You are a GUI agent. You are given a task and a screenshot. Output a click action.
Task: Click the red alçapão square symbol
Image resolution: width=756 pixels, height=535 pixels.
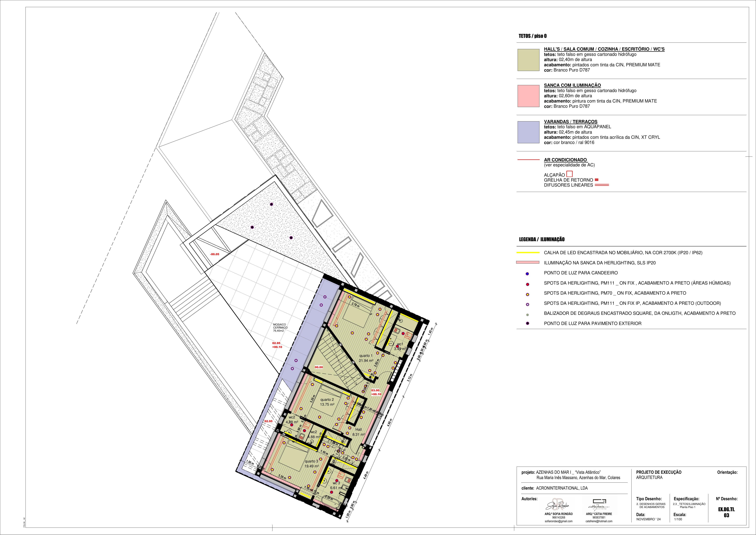(x=569, y=174)
